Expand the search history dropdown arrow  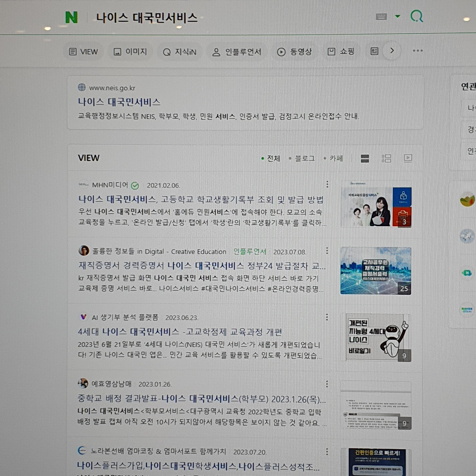pos(397,16)
